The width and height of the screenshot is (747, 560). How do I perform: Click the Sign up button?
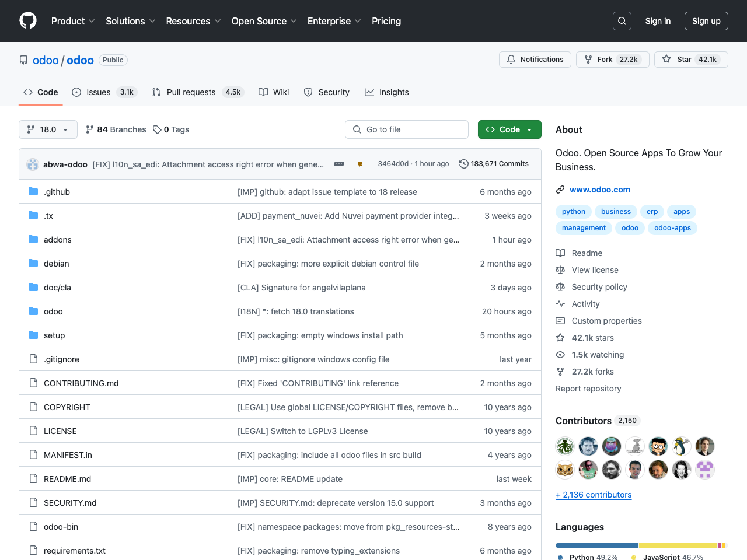click(706, 21)
